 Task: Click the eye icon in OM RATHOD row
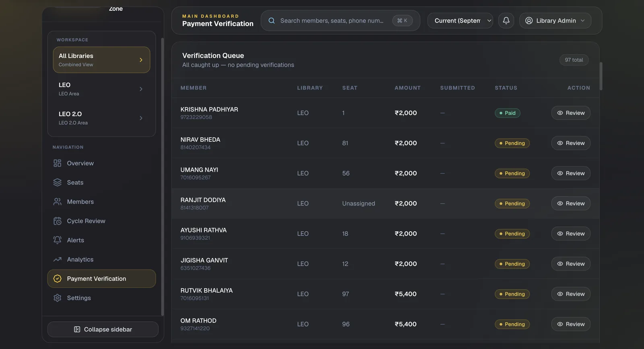coord(560,324)
